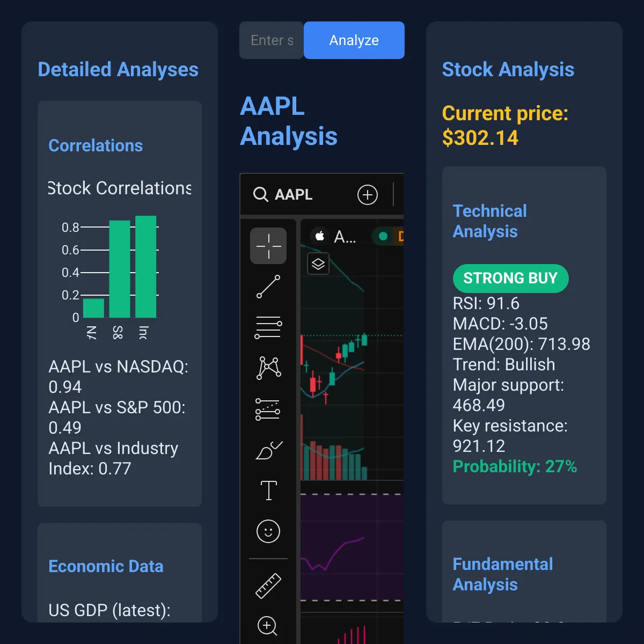Select the crosshair cursor tool

(268, 246)
